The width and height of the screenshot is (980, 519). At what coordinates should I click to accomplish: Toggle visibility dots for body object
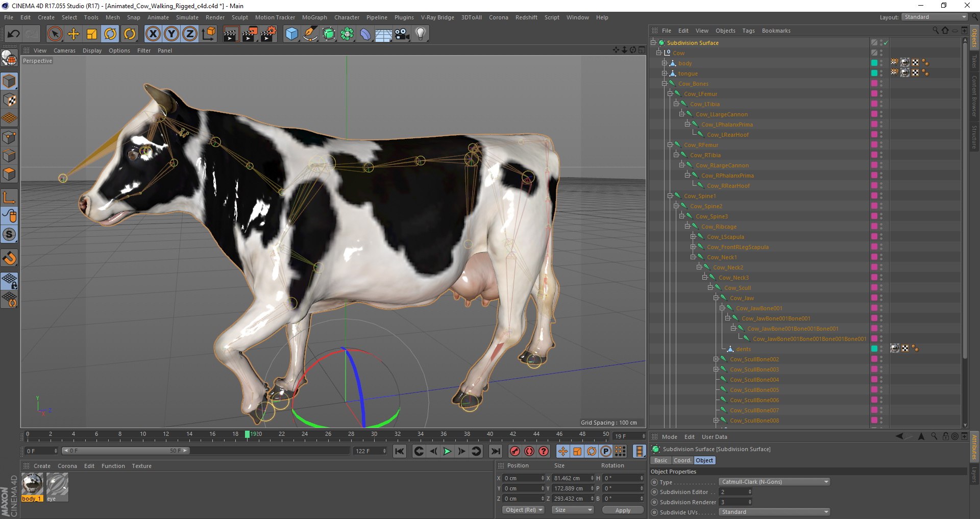tap(881, 63)
